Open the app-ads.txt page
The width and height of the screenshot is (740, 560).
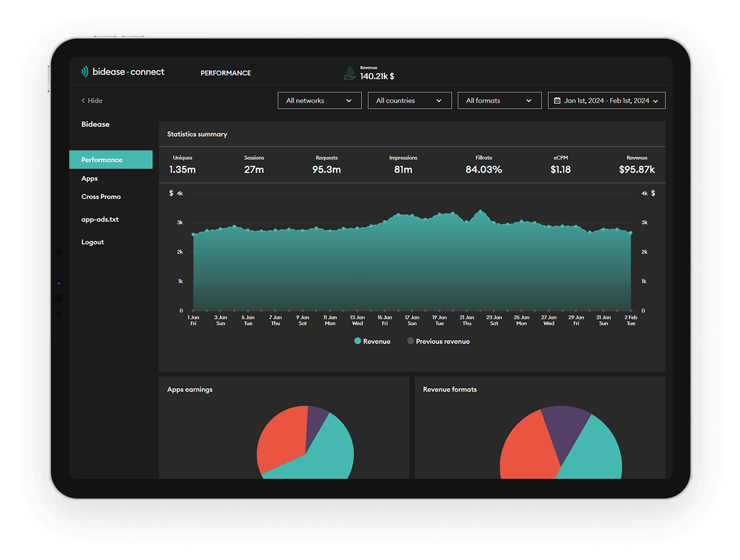pos(100,219)
